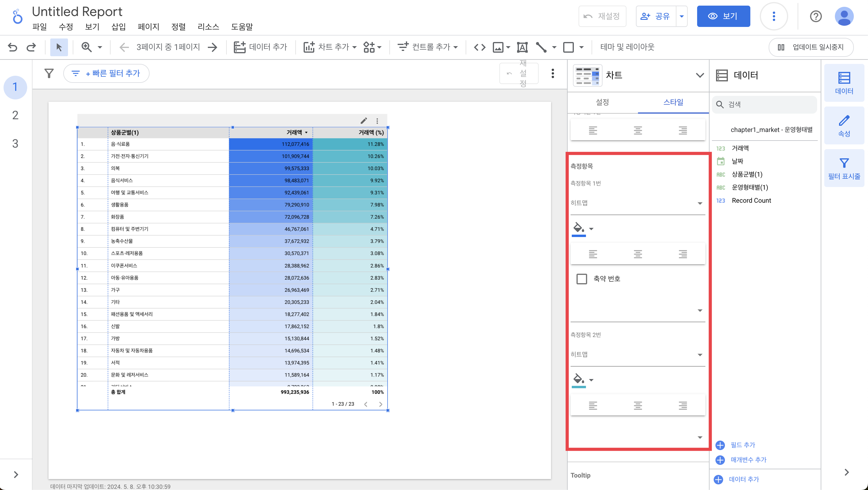The width and height of the screenshot is (868, 490).
Task: Click help question mark icon
Action: click(x=815, y=16)
